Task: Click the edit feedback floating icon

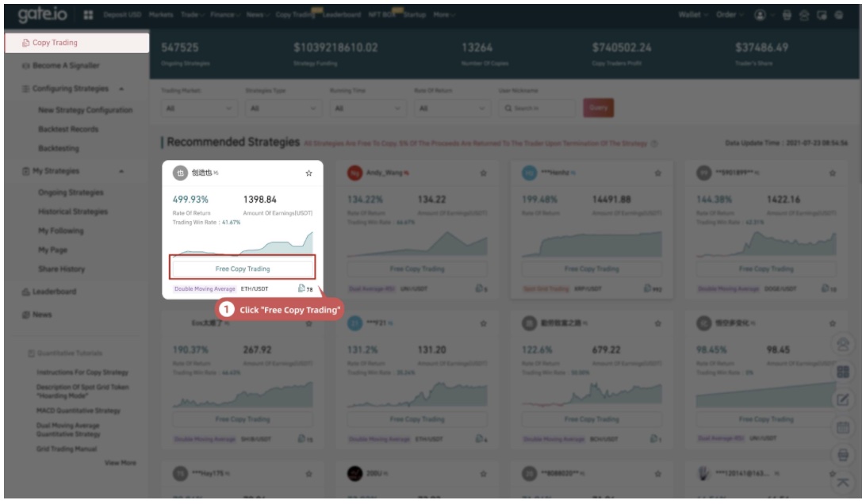Action: (844, 400)
